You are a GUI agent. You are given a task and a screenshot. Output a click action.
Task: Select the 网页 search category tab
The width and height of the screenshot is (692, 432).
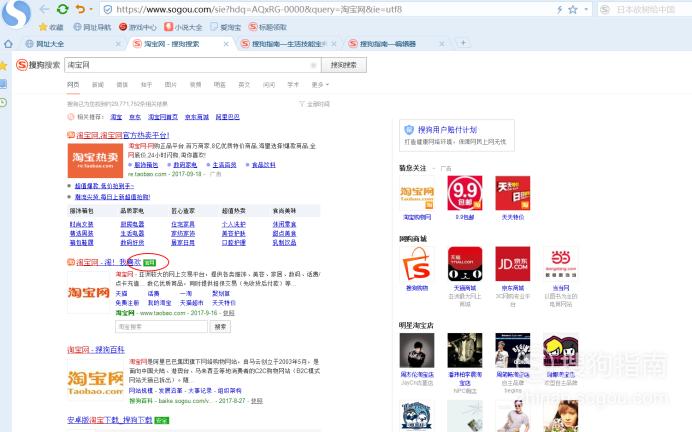coord(73,84)
